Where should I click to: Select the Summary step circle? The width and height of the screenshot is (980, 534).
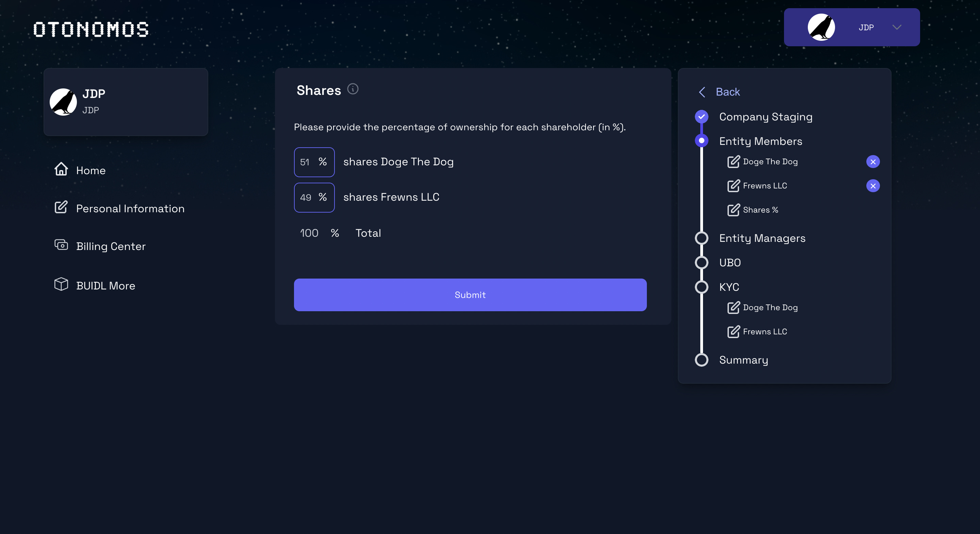[x=701, y=360]
